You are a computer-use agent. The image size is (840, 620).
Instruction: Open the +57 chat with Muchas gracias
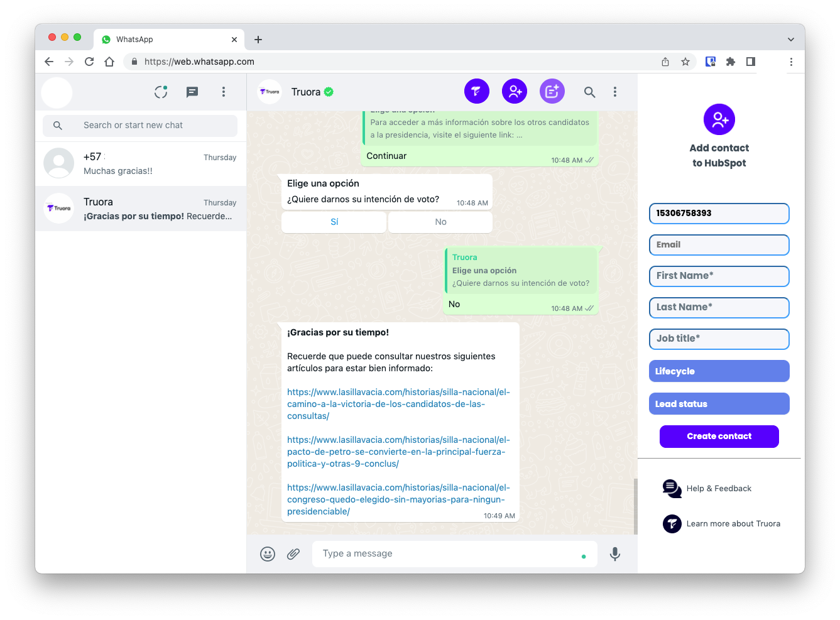[x=141, y=163]
